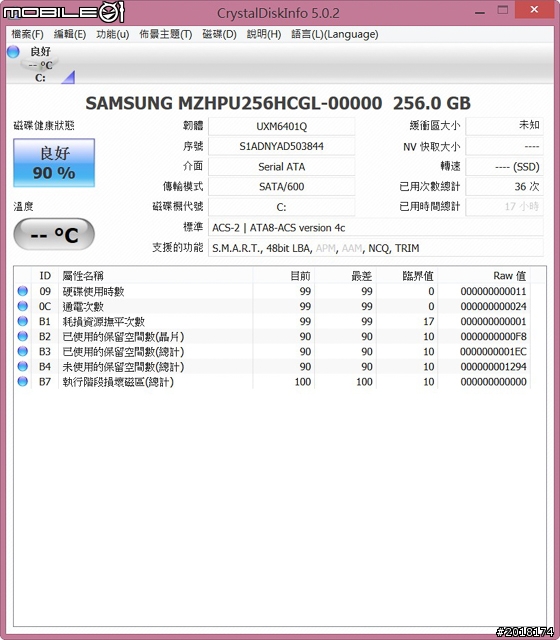Click the interface field Serial ATA
This screenshot has width=560, height=640.
pyautogui.click(x=282, y=167)
